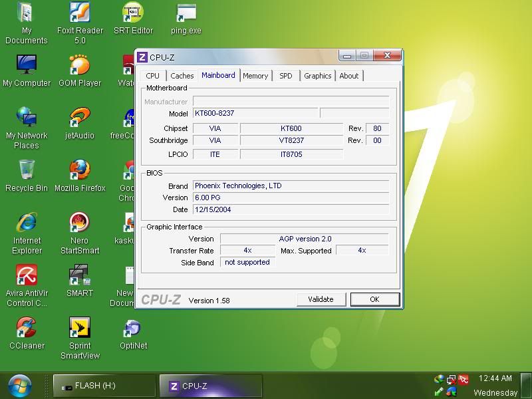Image resolution: width=532 pixels, height=399 pixels.
Task: Open the Caches tab
Action: (182, 76)
